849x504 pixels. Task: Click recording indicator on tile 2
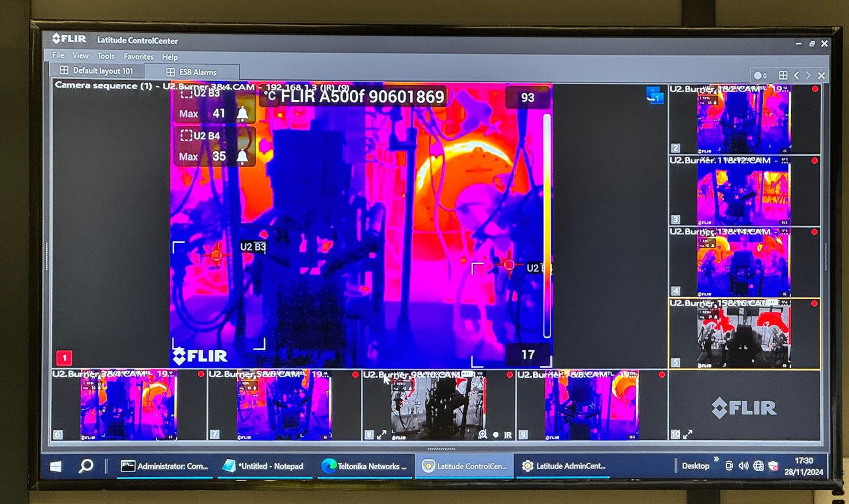815,89
